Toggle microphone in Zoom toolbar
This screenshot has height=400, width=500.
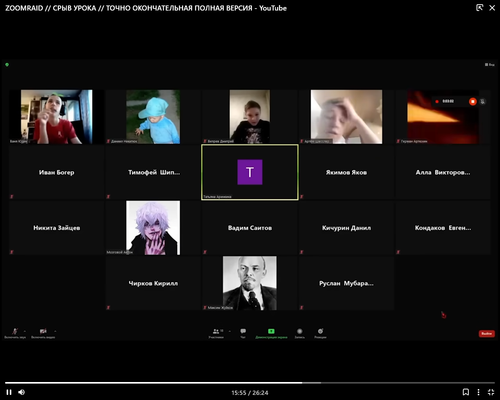(15, 331)
